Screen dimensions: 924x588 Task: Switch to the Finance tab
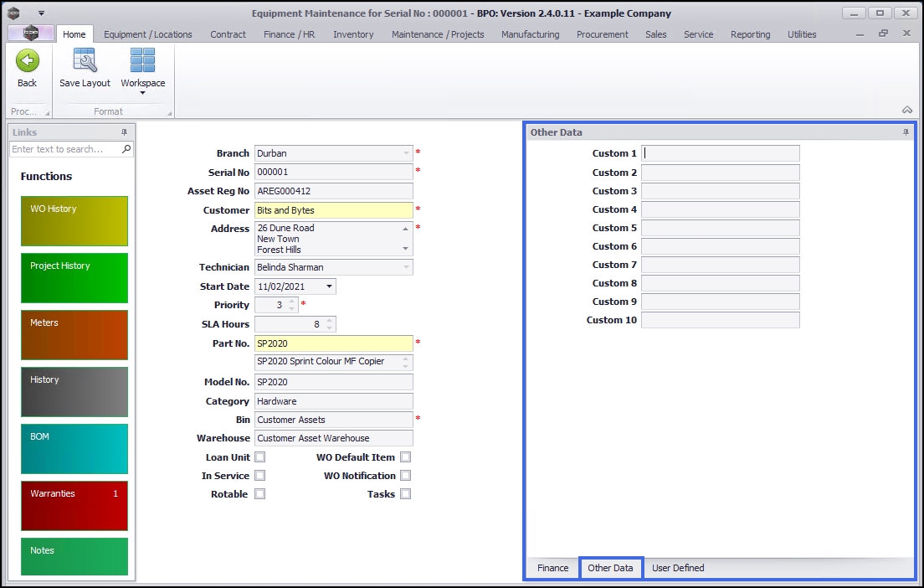pos(552,568)
